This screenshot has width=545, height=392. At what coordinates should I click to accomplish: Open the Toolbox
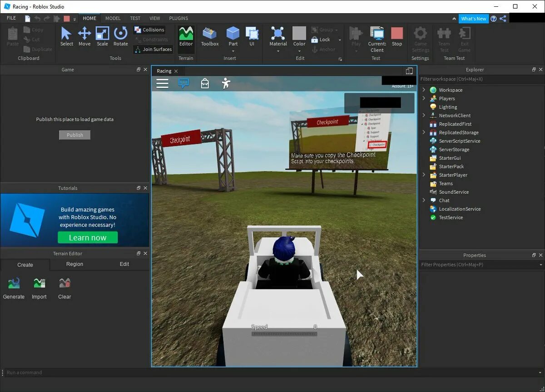[210, 36]
